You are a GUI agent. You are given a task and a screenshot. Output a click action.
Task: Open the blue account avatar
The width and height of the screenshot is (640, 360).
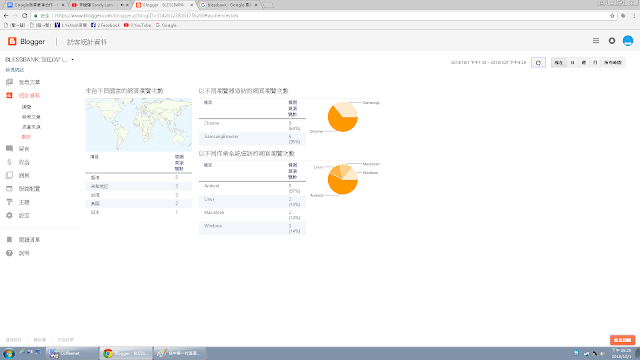click(x=628, y=41)
